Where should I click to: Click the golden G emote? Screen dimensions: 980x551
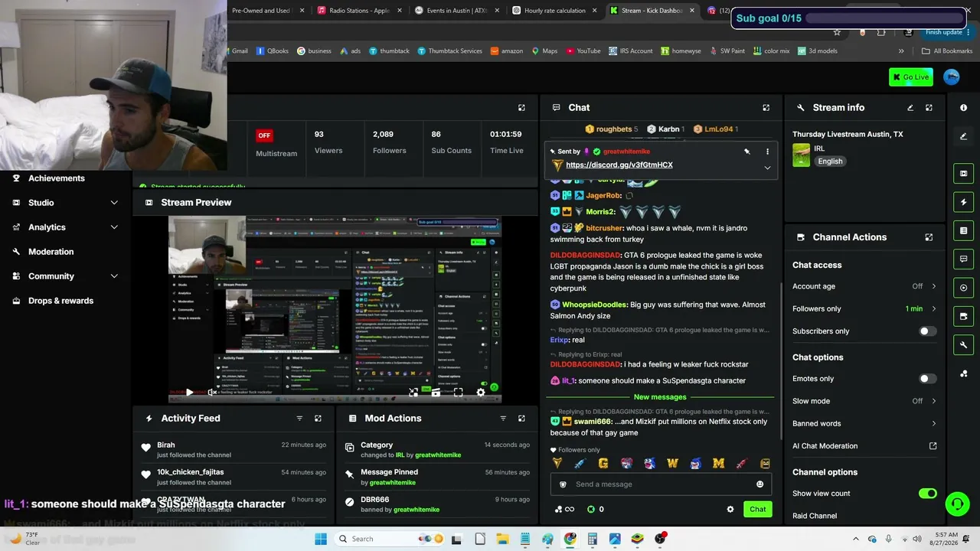coord(603,464)
